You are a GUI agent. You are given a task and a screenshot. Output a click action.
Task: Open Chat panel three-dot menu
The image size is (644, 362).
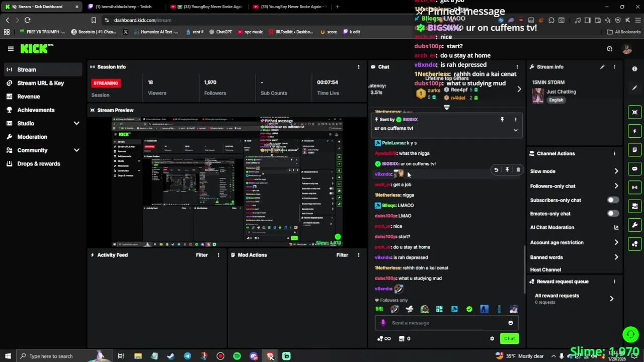517,67
